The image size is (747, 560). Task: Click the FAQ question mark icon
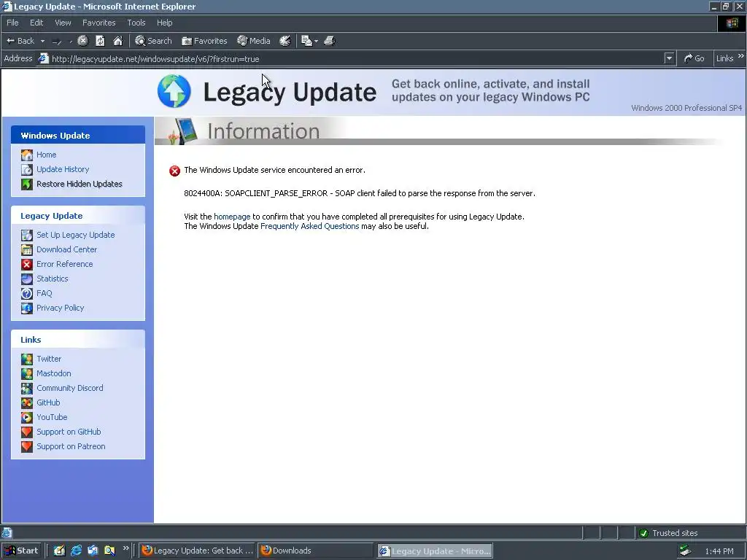pyautogui.click(x=27, y=294)
